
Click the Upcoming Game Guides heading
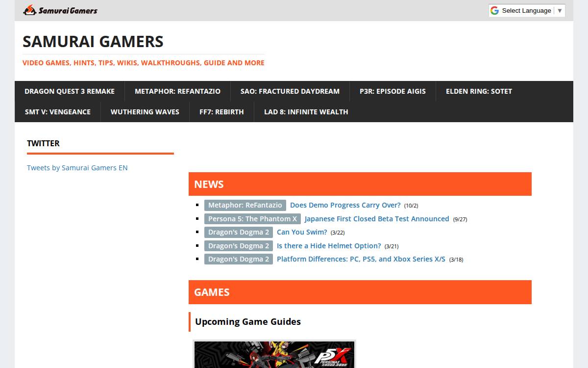pos(248,322)
